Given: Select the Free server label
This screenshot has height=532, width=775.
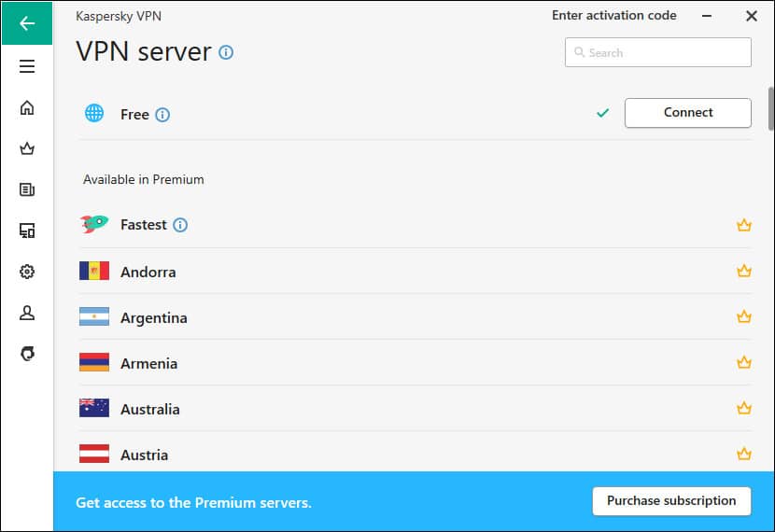Looking at the screenshot, I should coord(134,115).
